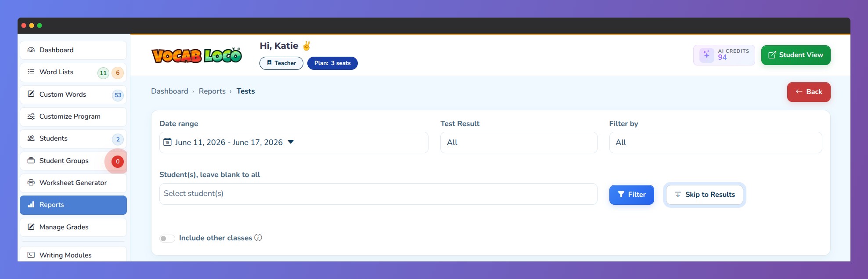Select the Reports sidebar item
Viewport: 868px width, 279px height.
73,205
